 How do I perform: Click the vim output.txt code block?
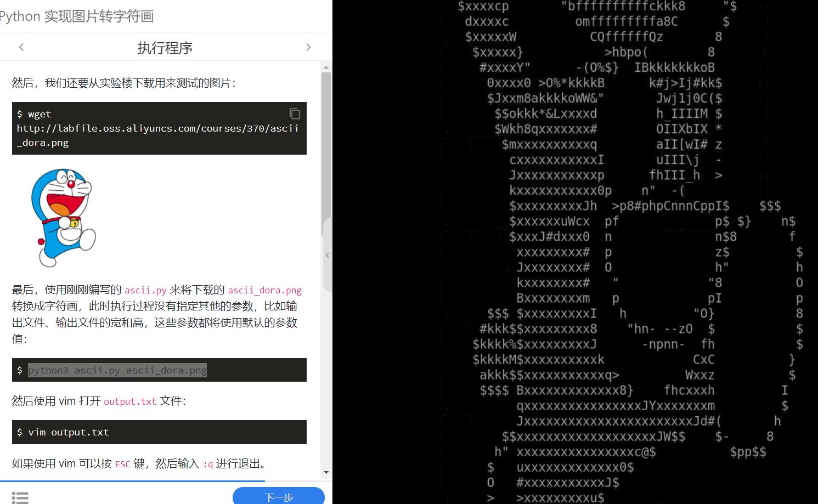[x=159, y=432]
